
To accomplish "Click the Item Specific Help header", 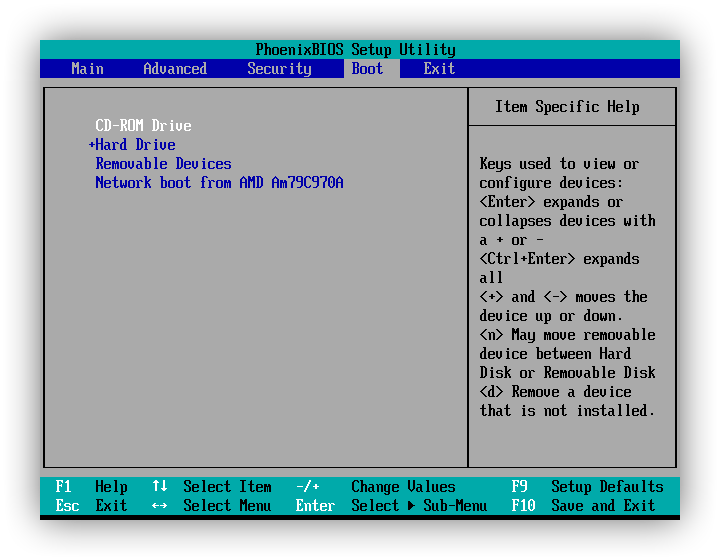I will (567, 107).
